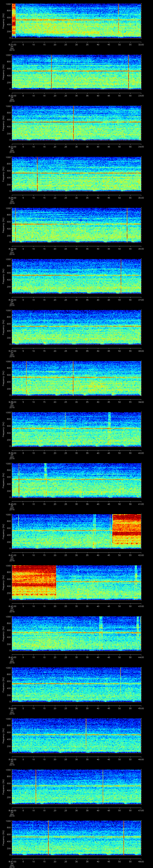Select the 48:00 end time label
This screenshot has height=868, width=153.
(141, 861)
